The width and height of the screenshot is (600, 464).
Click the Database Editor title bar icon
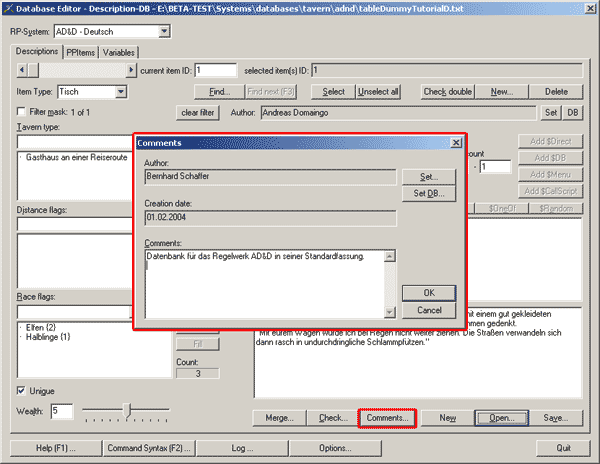[11, 10]
